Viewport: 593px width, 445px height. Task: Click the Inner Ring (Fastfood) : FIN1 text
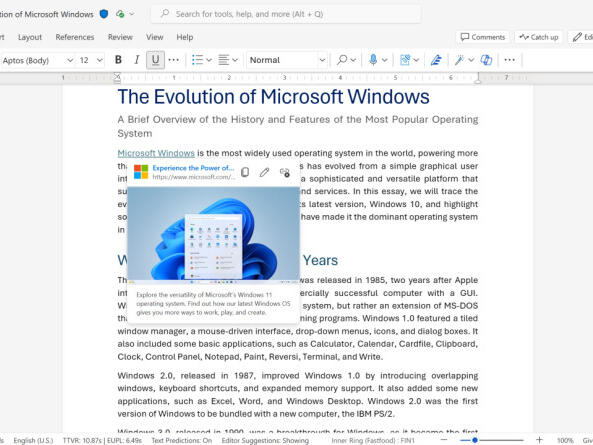point(373,440)
